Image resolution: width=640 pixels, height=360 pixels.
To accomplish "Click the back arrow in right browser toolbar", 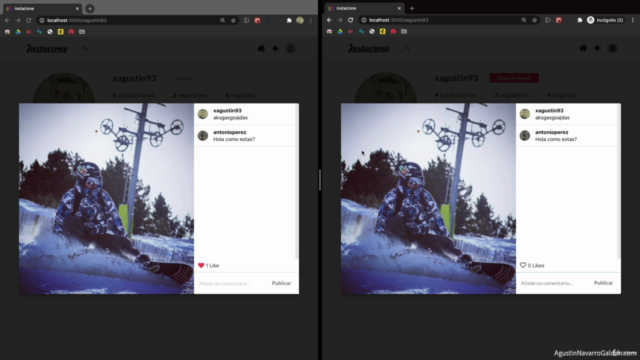I will click(329, 20).
